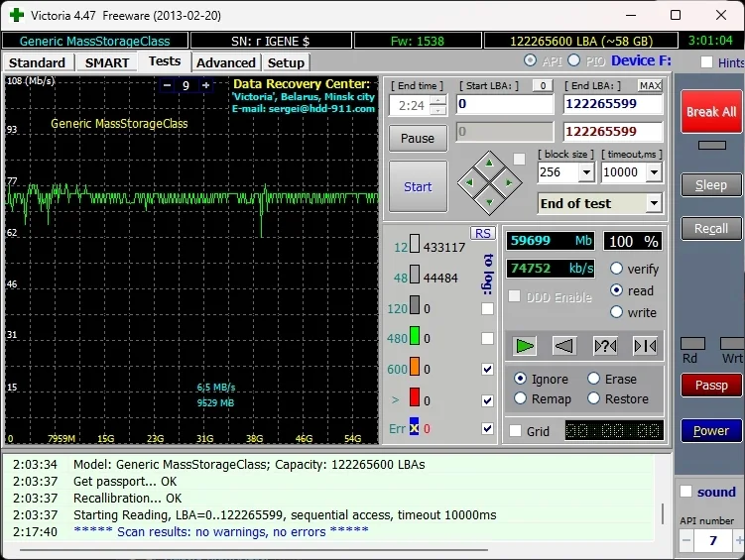Choose the random scan mode icon

[605, 346]
